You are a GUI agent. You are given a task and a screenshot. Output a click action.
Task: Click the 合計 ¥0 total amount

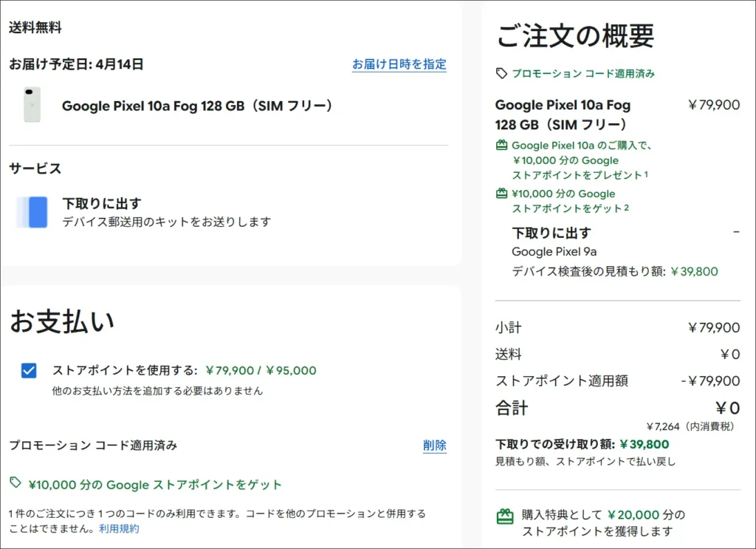click(727, 408)
